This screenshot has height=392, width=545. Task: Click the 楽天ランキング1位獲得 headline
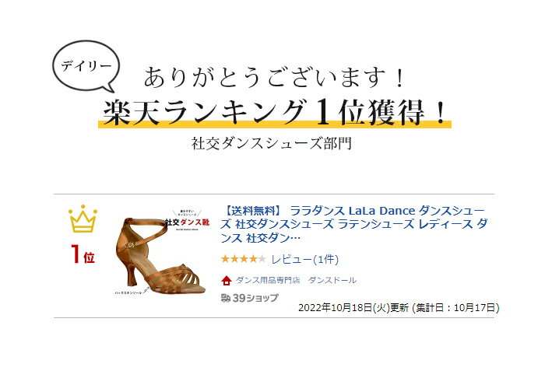[275, 113]
